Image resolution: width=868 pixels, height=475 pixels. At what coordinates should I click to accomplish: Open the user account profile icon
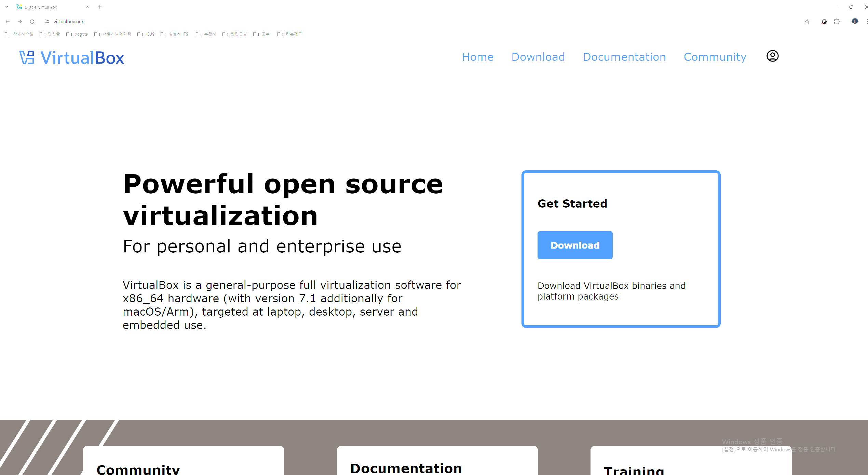(x=772, y=56)
